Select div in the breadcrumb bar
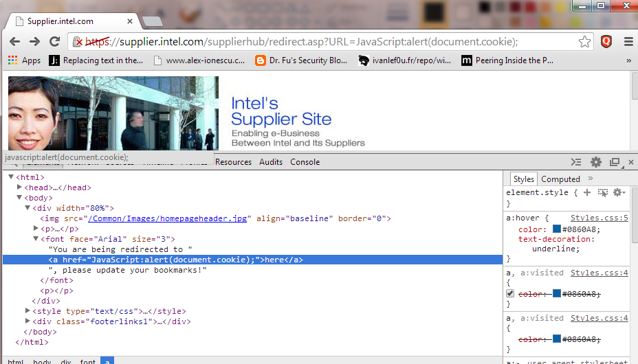Viewport: 638px width, 364px height. point(66,361)
